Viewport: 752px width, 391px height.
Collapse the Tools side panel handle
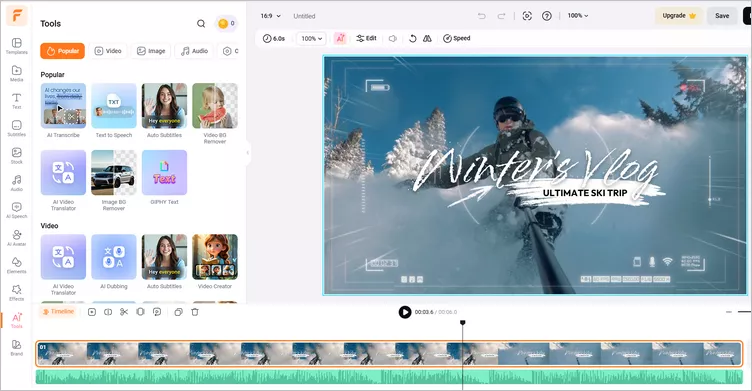(x=247, y=153)
